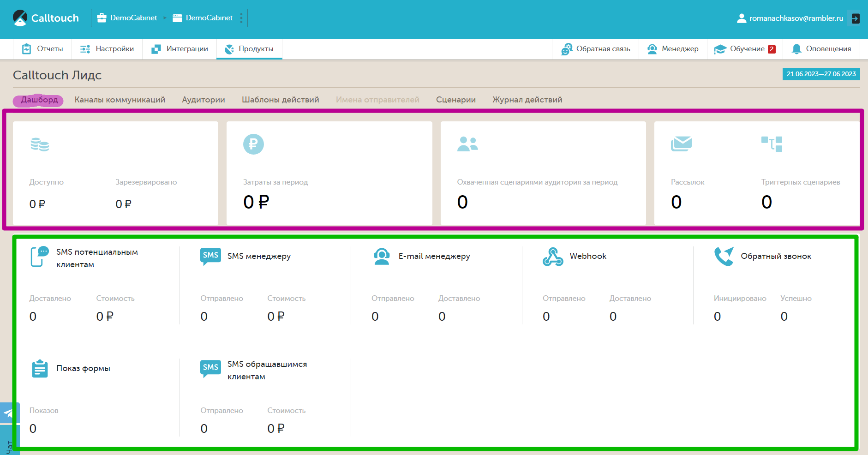Switch to Имена отправителей tab
Image resolution: width=868 pixels, height=455 pixels.
pyautogui.click(x=377, y=100)
